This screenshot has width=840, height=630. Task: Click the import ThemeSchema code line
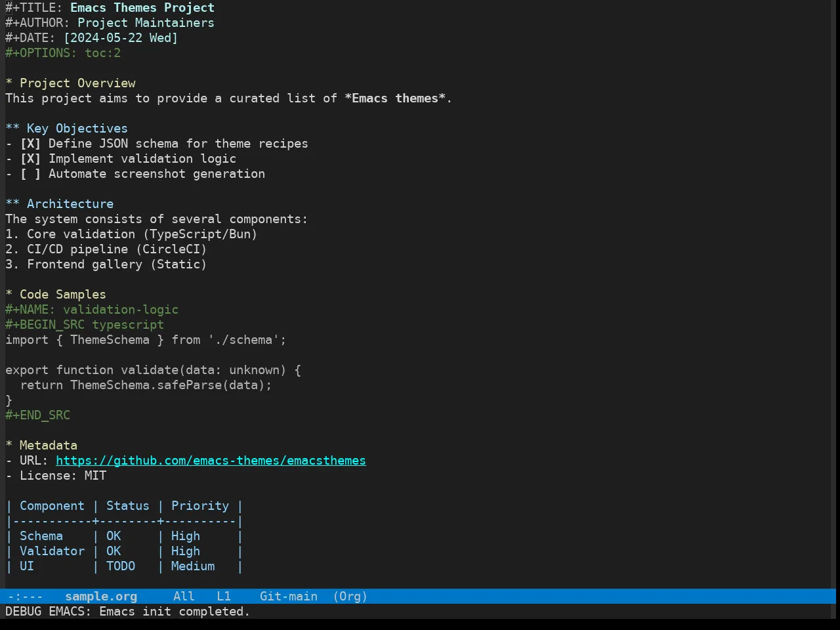tap(146, 340)
